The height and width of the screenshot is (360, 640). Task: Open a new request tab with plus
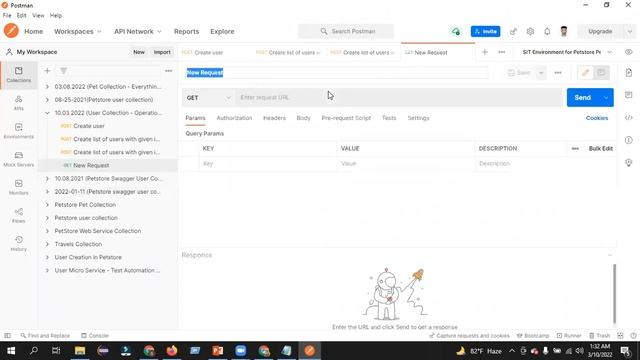pyautogui.click(x=485, y=52)
